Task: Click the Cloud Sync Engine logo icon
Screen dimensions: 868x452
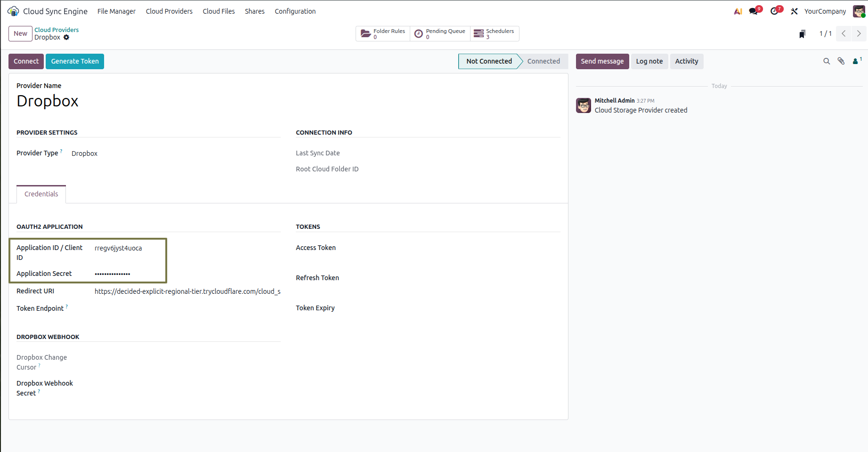Action: pyautogui.click(x=13, y=11)
